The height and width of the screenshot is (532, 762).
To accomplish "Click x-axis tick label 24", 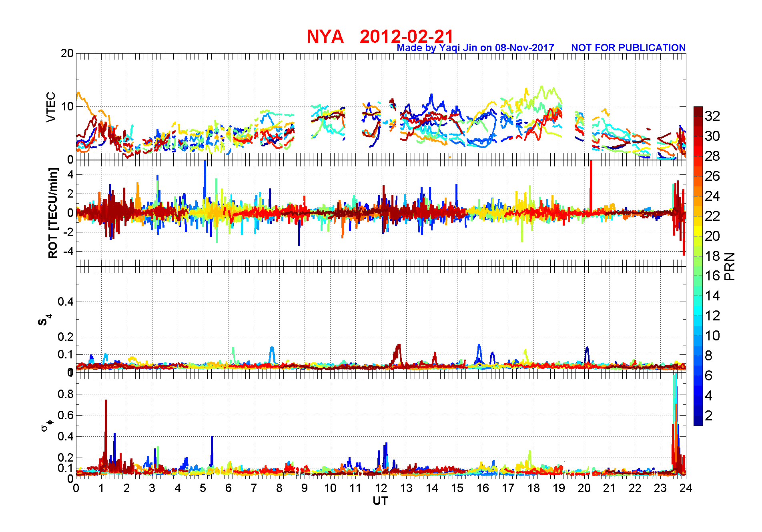I will (x=686, y=488).
